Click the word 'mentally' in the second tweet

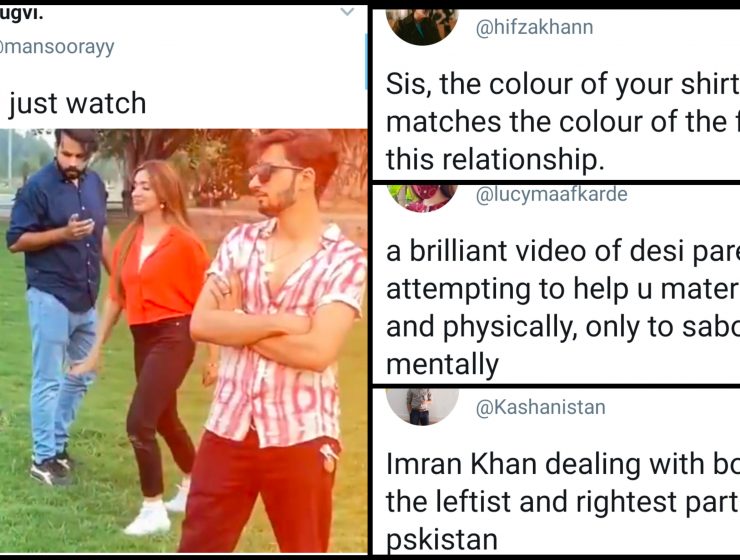442,364
